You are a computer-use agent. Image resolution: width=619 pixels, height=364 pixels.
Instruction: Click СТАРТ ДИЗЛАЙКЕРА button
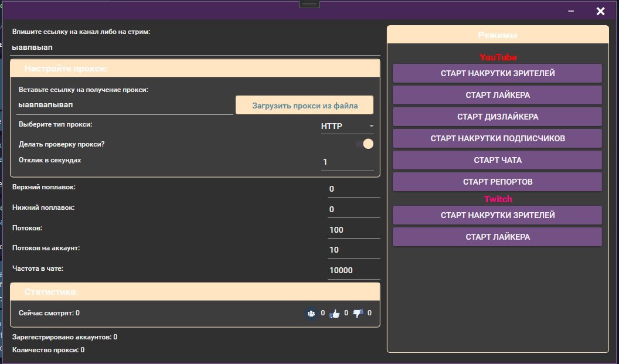point(498,117)
